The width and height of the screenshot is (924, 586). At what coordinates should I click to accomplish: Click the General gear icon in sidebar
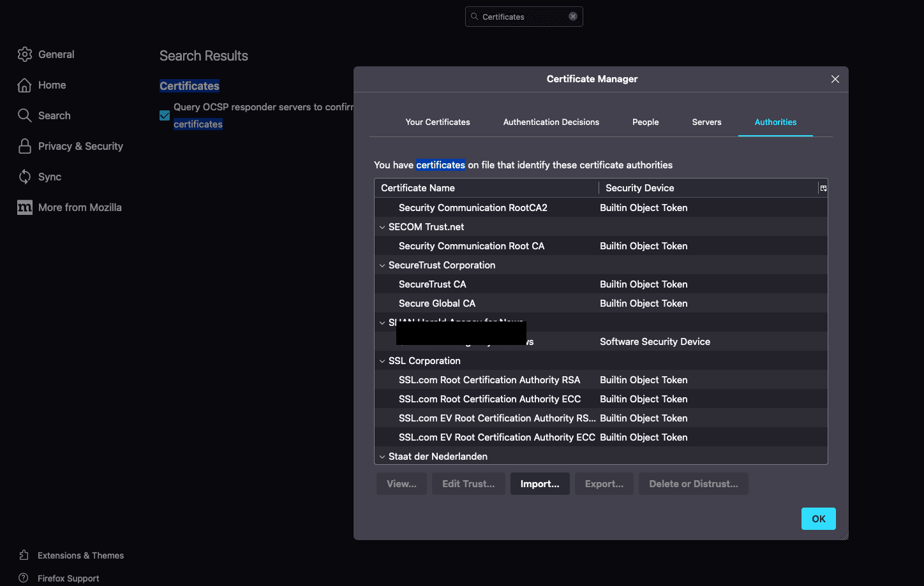[25, 54]
